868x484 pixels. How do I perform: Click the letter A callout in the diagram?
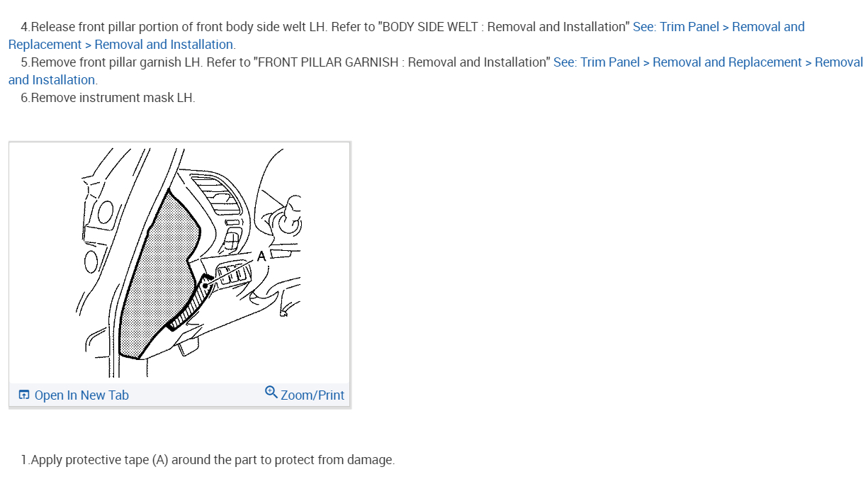261,257
